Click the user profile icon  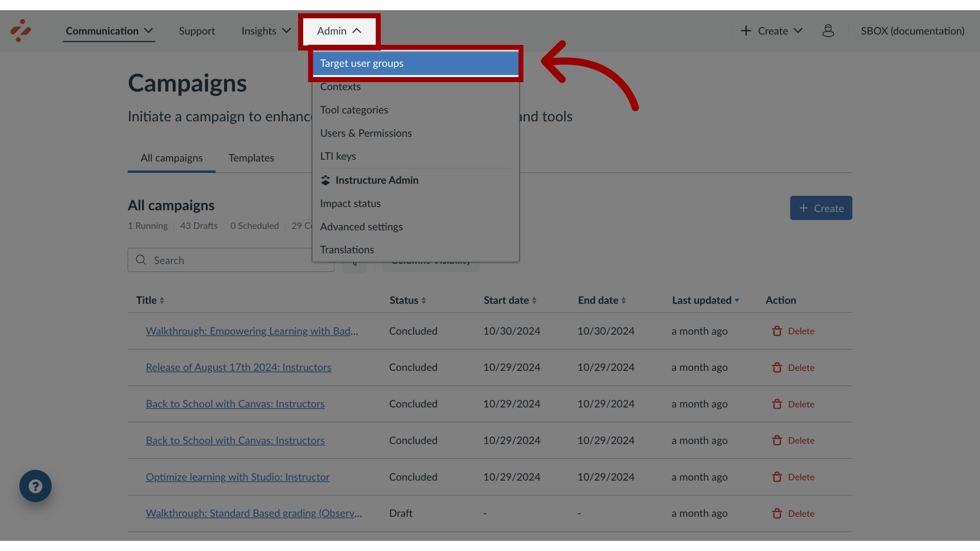click(x=828, y=30)
